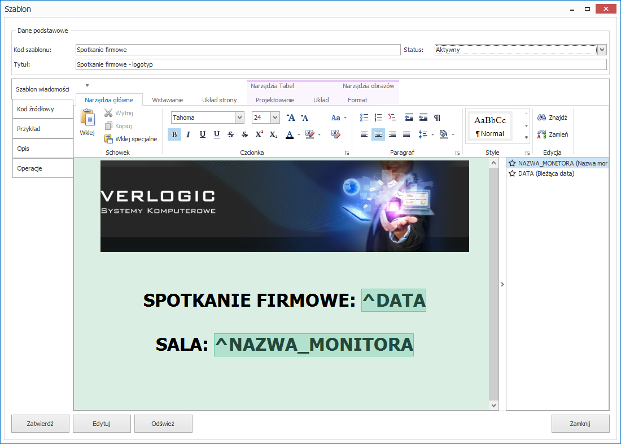
Task: Click the Zamknij button
Action: click(580, 423)
